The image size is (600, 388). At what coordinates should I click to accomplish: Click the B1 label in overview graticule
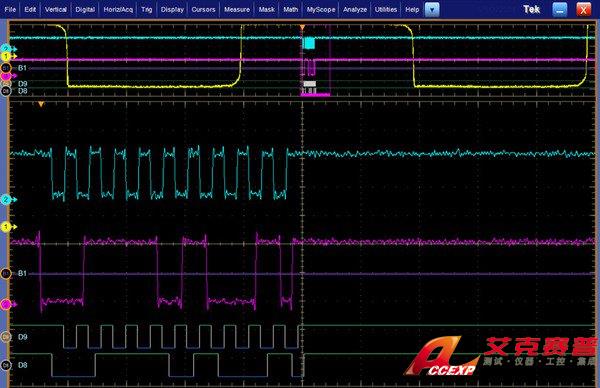click(23, 68)
